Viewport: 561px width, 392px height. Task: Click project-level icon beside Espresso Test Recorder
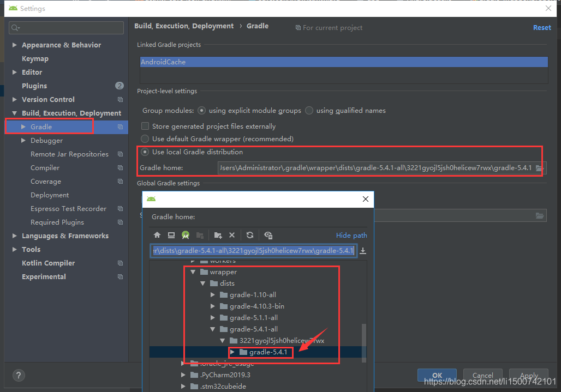(120, 209)
